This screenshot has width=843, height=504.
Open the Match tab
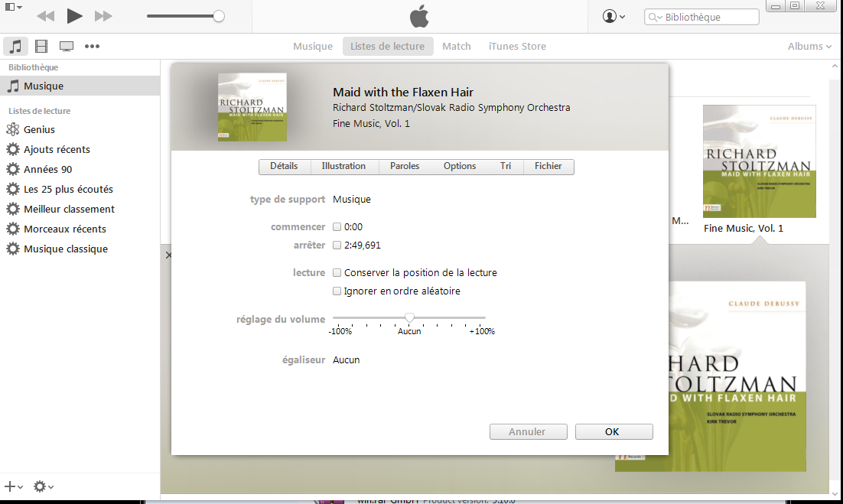pyautogui.click(x=457, y=46)
